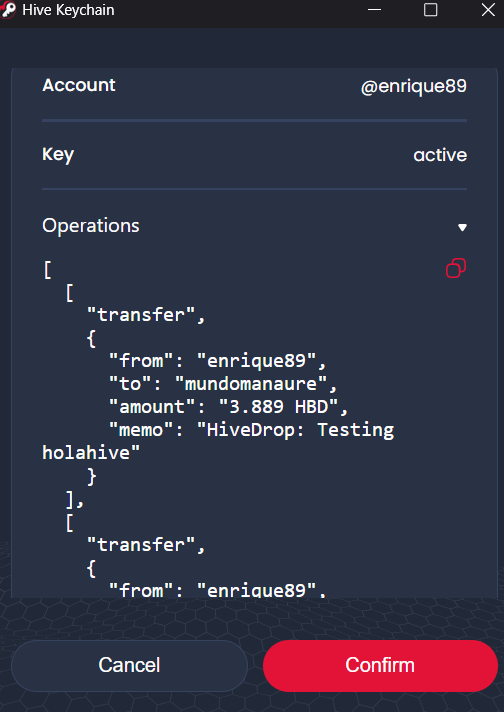The height and width of the screenshot is (712, 504).
Task: Minimize the Hive Keychain window
Action: 374,10
